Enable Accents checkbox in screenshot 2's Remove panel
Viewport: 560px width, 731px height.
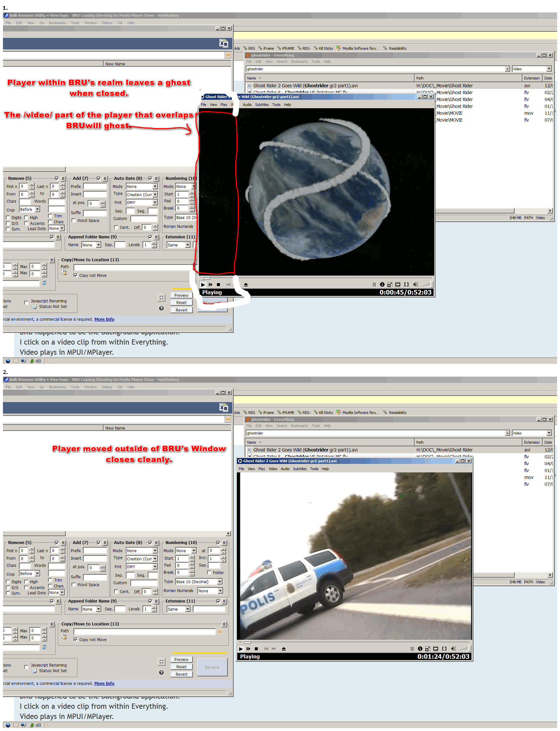[26, 587]
